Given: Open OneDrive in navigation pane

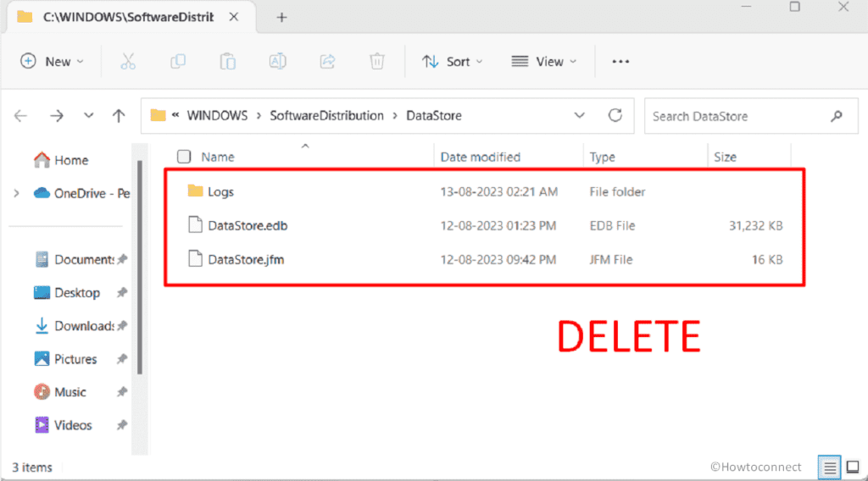Looking at the screenshot, I should tap(81, 194).
